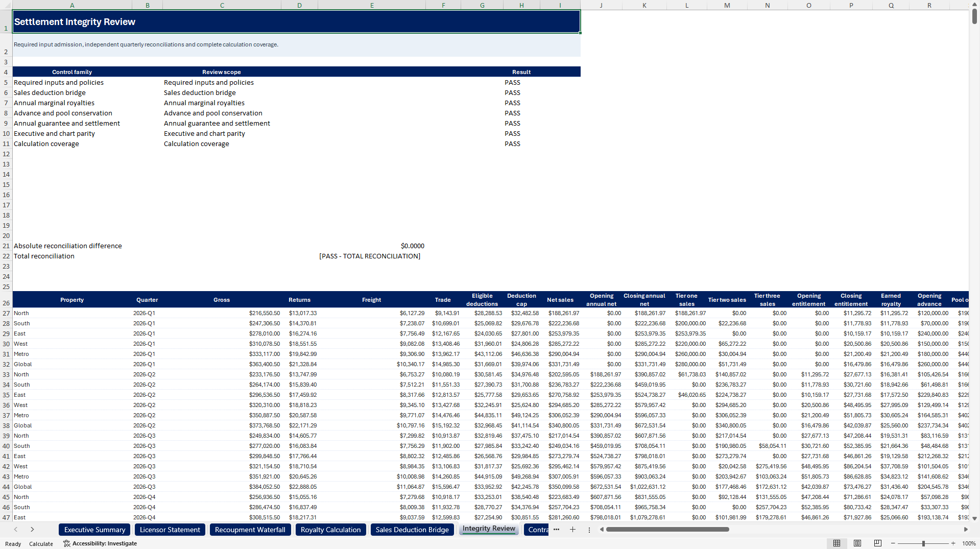Viewport: 980px width, 549px height.
Task: Switch to Normal view
Action: tap(836, 543)
